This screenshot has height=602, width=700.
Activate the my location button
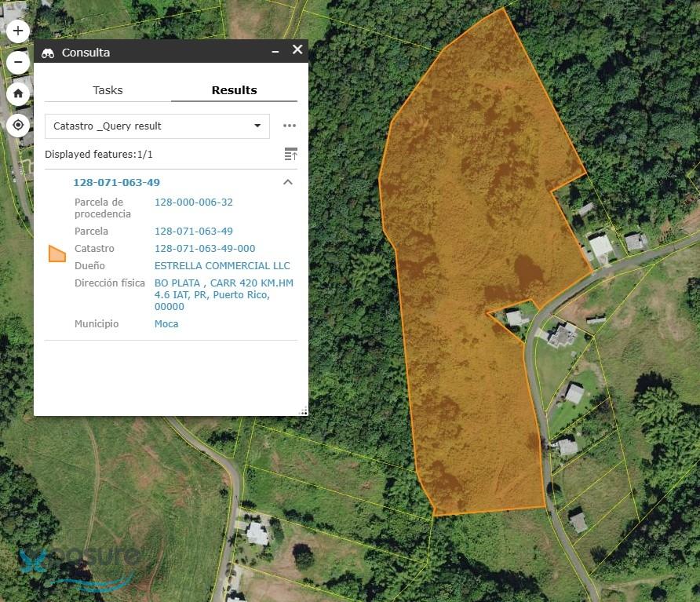coord(18,125)
